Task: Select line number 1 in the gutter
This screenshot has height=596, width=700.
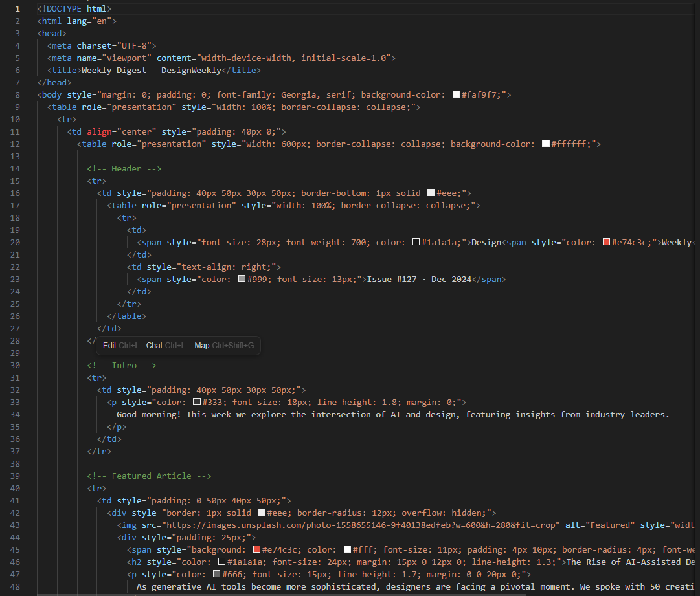Action: [17, 8]
